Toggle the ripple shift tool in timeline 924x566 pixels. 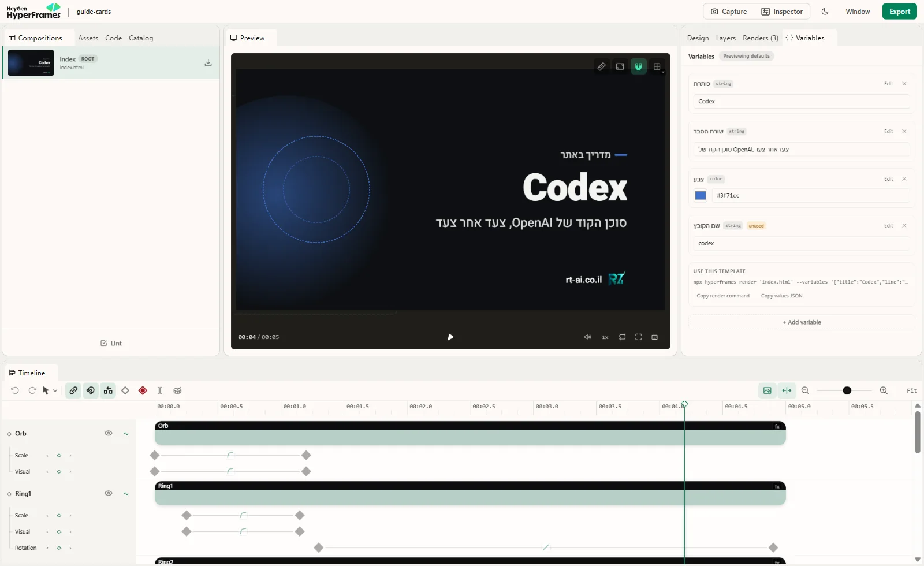[108, 390]
